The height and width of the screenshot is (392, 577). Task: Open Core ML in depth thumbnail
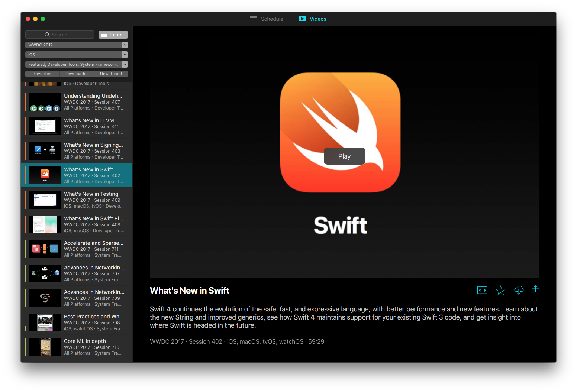(x=45, y=347)
